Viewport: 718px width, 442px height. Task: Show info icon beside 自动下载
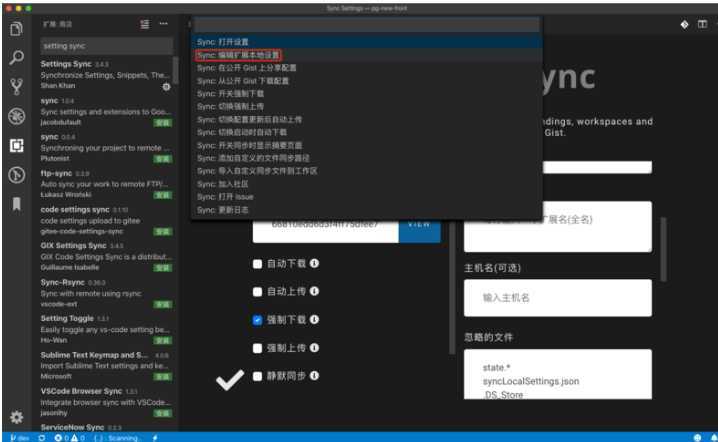coord(314,263)
